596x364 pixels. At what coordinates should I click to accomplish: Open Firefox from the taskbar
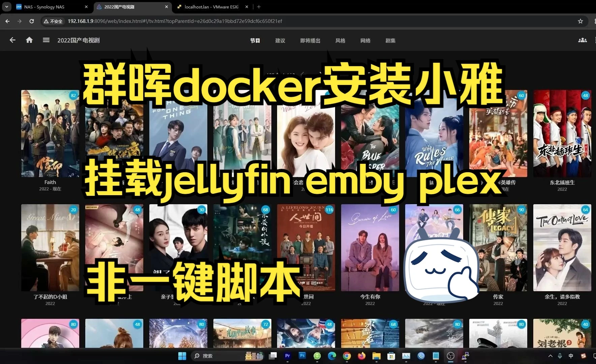pos(362,356)
